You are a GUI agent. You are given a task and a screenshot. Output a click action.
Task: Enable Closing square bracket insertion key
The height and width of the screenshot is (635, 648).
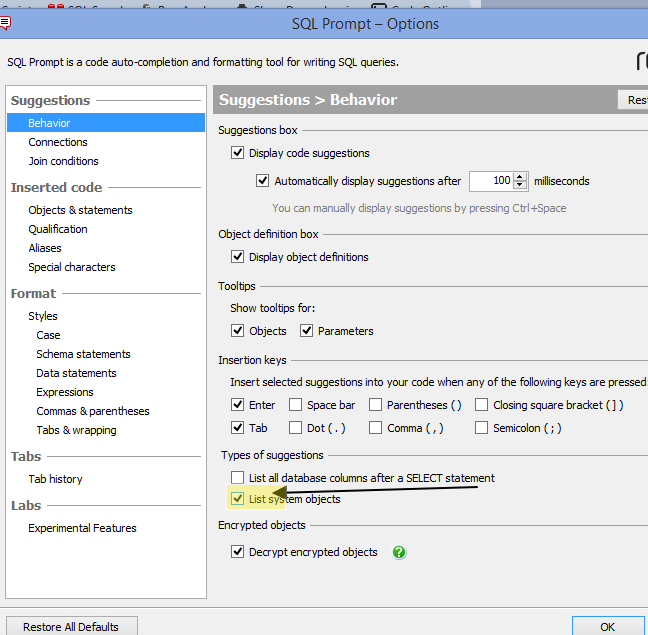point(481,404)
